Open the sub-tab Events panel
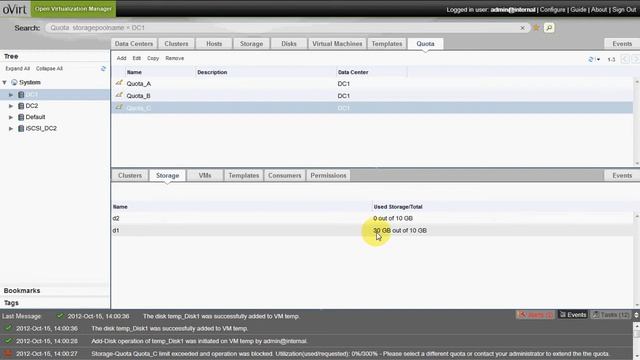 click(622, 176)
